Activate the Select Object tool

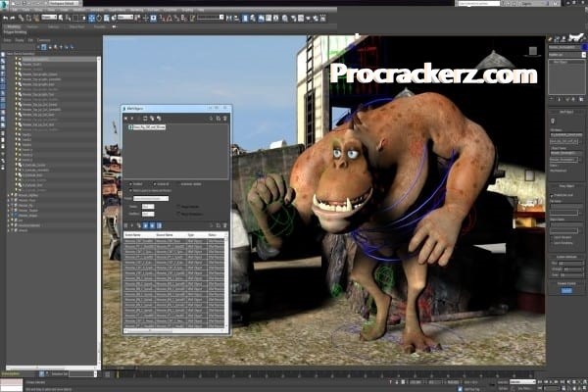pyautogui.click(x=61, y=18)
